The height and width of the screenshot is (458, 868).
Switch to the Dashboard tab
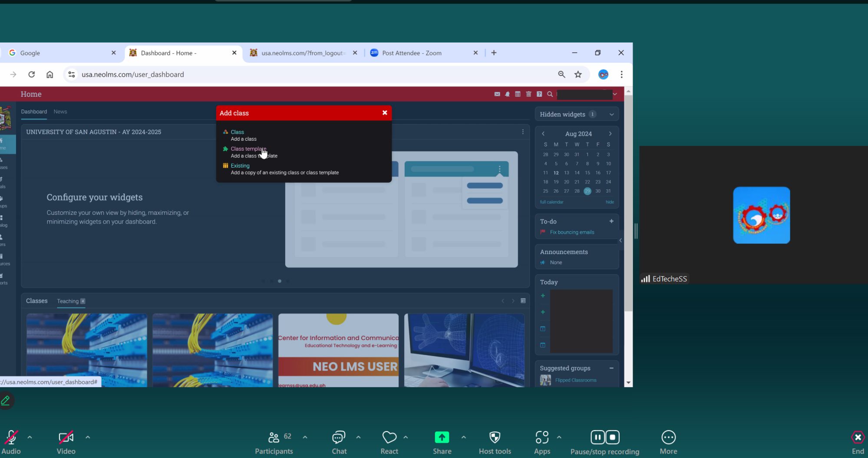pyautogui.click(x=34, y=112)
